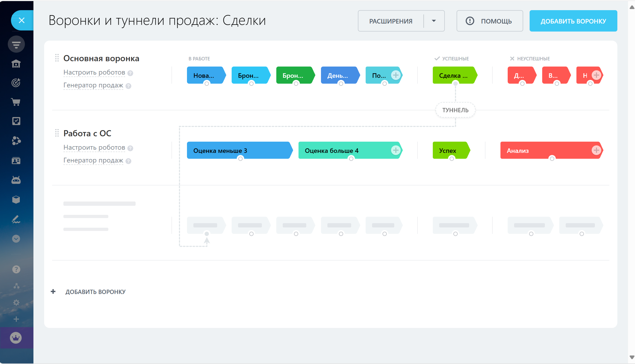The width and height of the screenshot is (635, 364).
Task: Expand the Расширения dropdown arrow
Action: [x=434, y=21]
